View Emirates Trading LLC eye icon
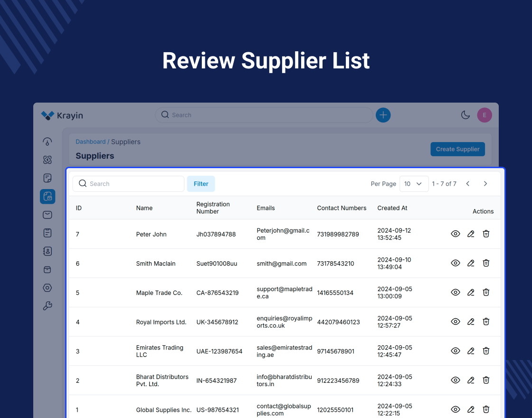The height and width of the screenshot is (418, 532). click(456, 351)
